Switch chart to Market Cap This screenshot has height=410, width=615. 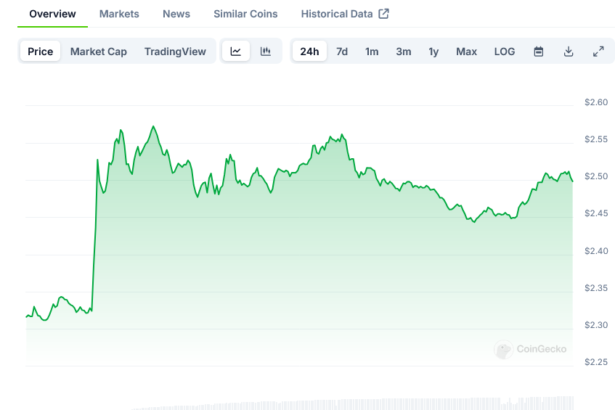point(98,51)
